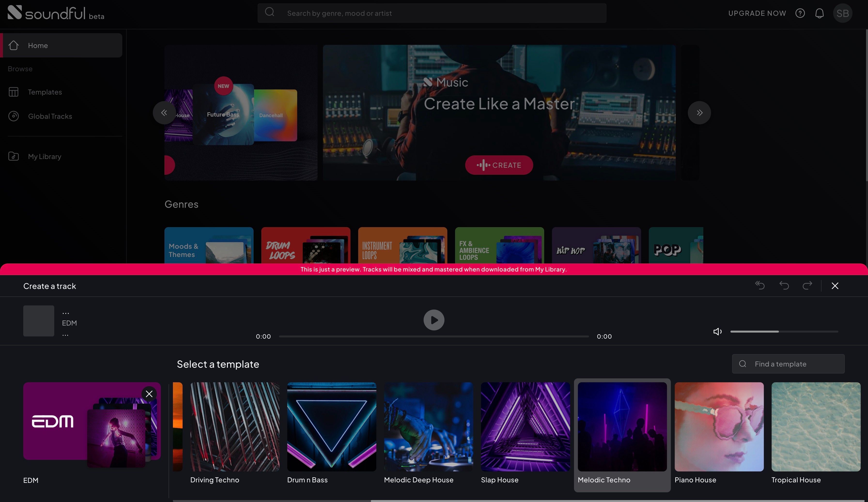Click the My Library icon in sidebar
Screen dimensions: 868x502
pyautogui.click(x=13, y=156)
